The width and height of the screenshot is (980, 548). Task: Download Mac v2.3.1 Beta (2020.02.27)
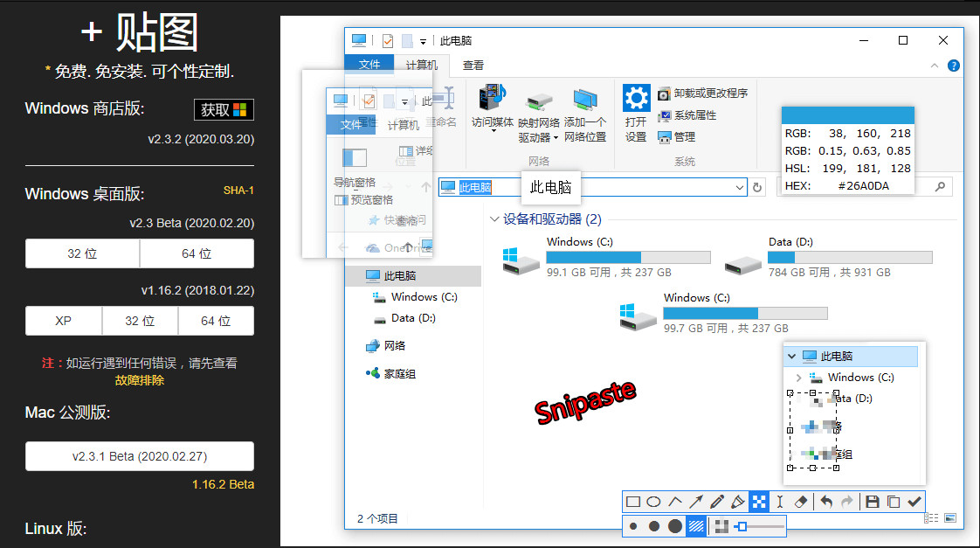tap(140, 456)
